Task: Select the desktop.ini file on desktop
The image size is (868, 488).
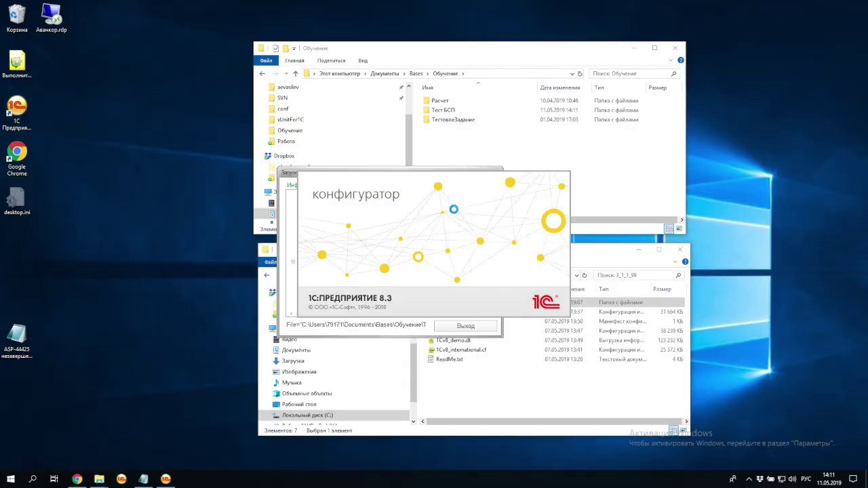Action: (17, 201)
